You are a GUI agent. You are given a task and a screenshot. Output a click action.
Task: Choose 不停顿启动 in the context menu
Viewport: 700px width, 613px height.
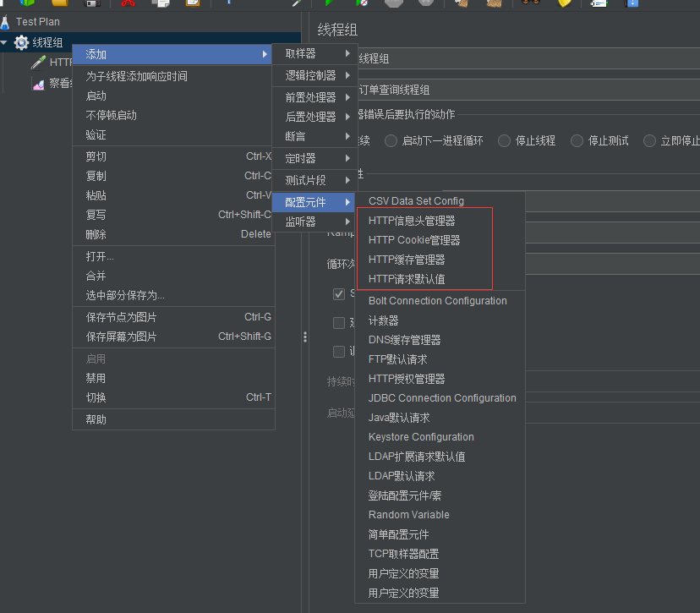(x=173, y=116)
